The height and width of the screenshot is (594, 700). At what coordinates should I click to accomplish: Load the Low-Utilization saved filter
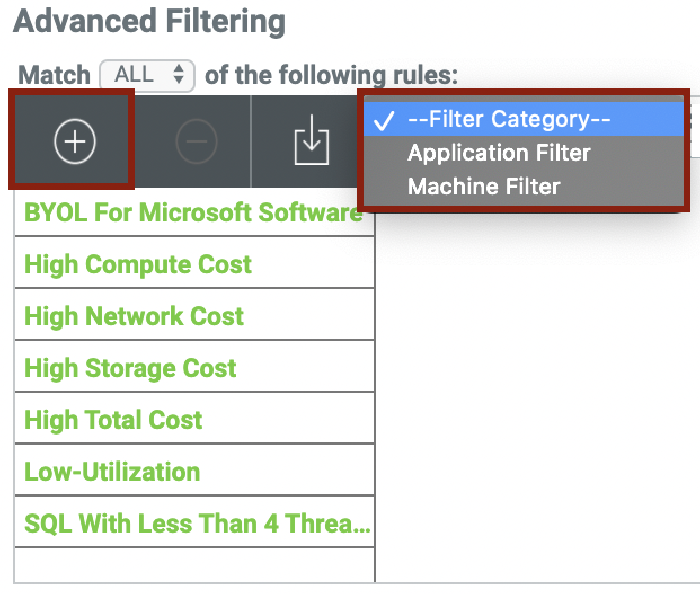[112, 472]
